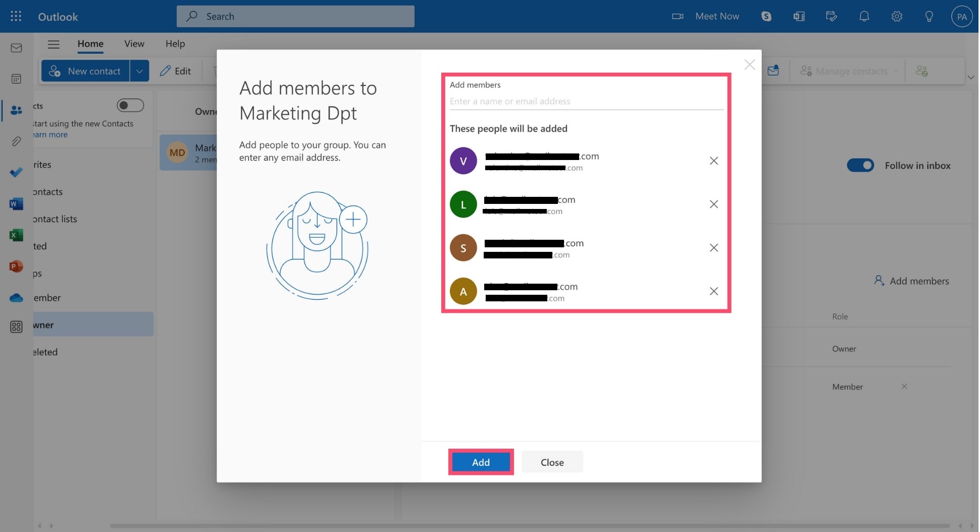Open Calendar in left rail
The image size is (980, 532).
16,79
